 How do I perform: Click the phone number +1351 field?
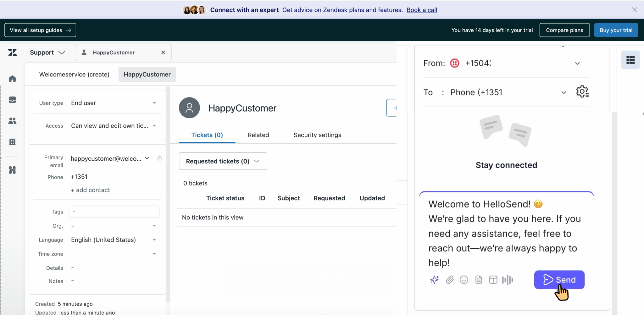(79, 177)
